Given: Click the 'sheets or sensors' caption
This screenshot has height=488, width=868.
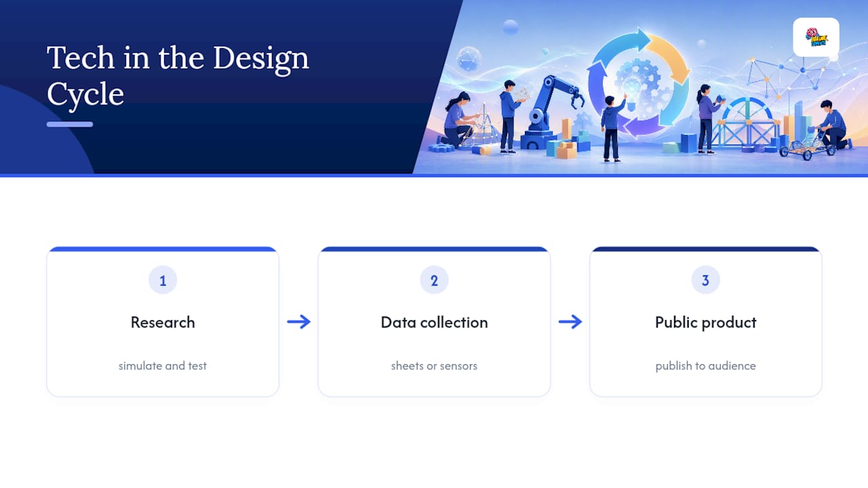Looking at the screenshot, I should [434, 366].
